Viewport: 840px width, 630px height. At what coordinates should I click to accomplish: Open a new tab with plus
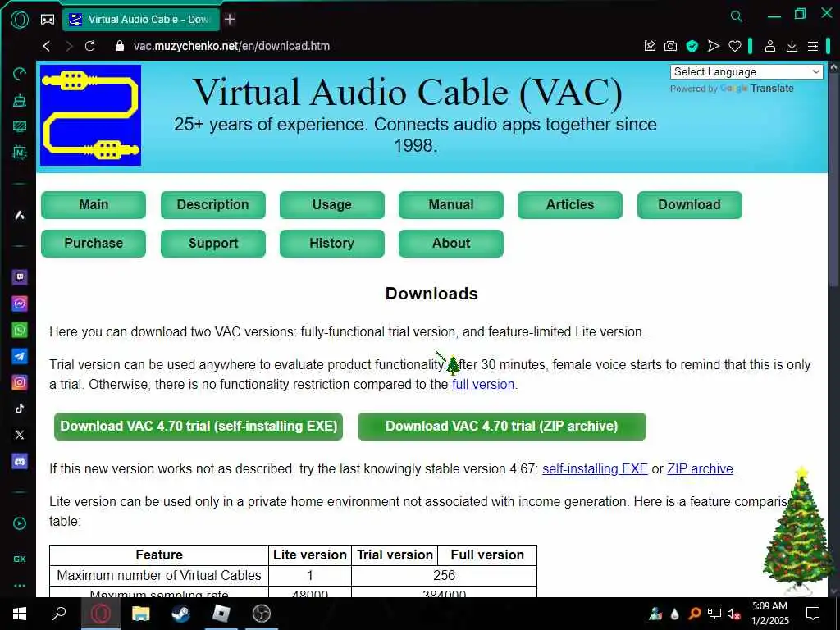(x=230, y=20)
